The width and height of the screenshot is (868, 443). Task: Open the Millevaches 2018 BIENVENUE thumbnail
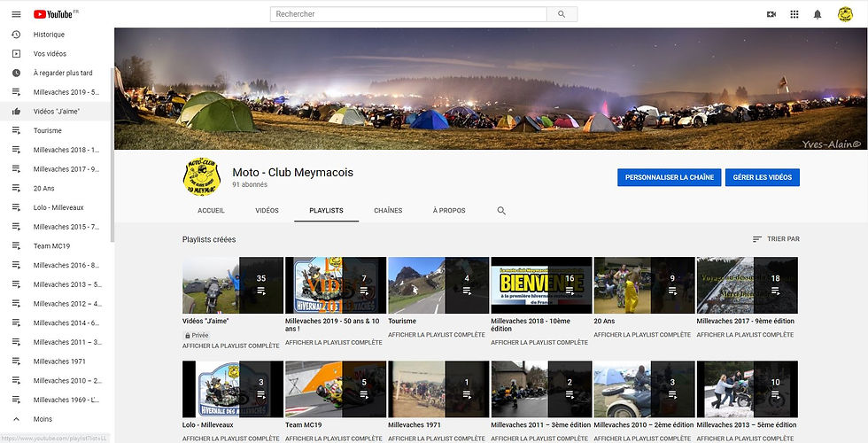click(541, 285)
